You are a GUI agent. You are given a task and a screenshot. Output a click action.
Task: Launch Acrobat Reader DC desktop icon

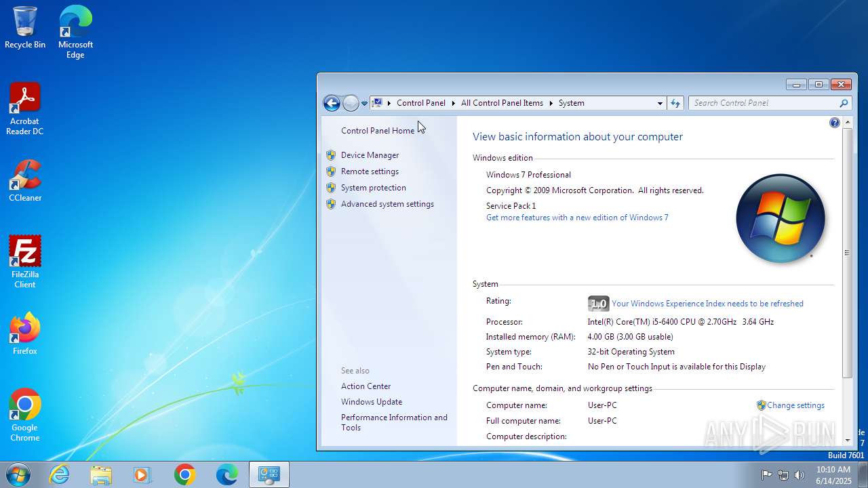(x=25, y=109)
